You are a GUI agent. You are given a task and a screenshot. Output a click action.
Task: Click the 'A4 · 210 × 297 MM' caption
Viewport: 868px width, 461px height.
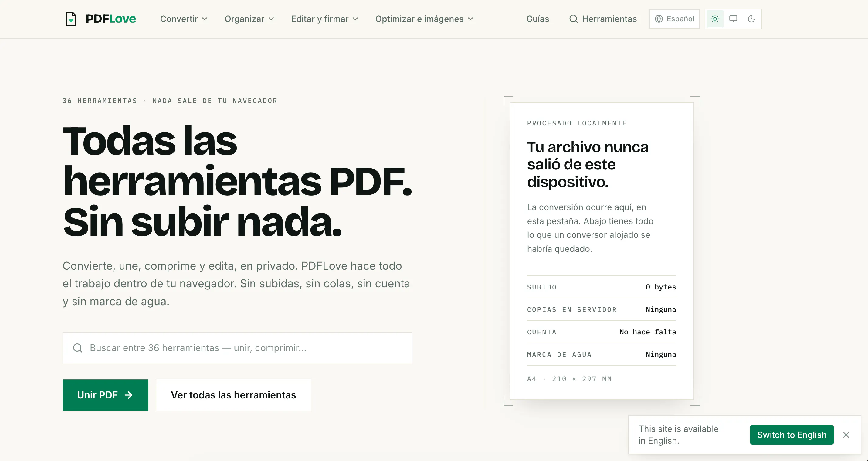[569, 379]
